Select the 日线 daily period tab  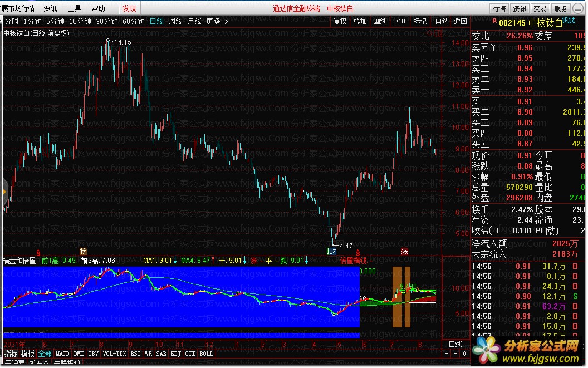157,21
